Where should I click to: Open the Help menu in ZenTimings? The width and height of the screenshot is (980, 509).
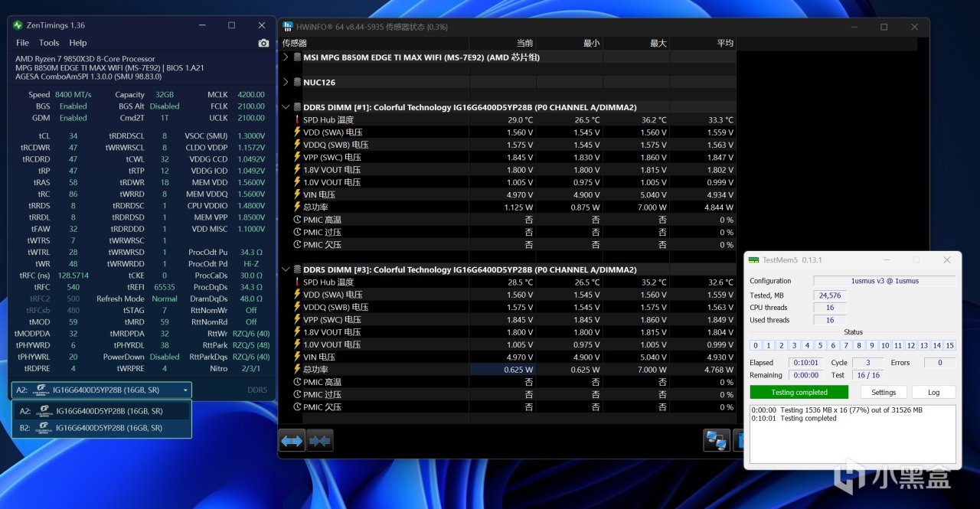point(78,43)
